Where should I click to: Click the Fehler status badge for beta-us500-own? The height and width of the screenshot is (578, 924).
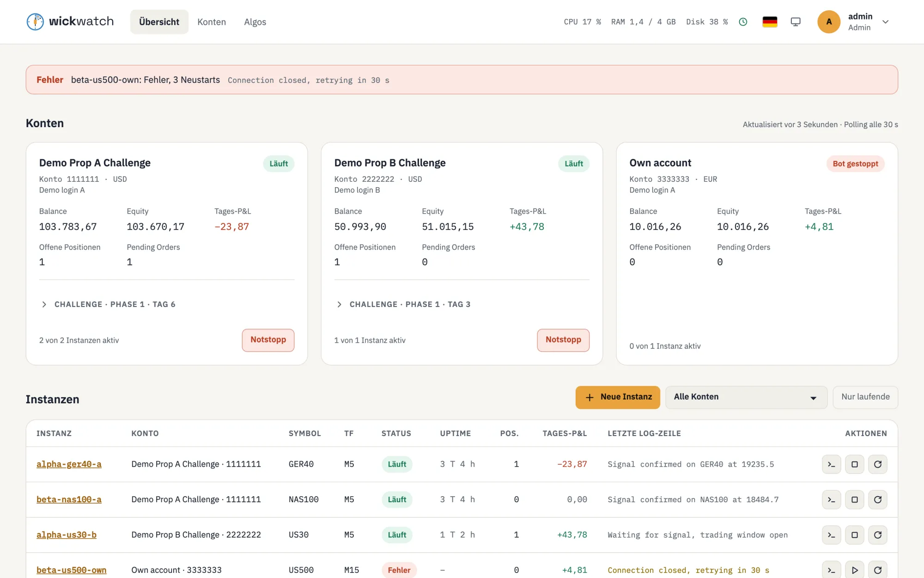pos(399,570)
